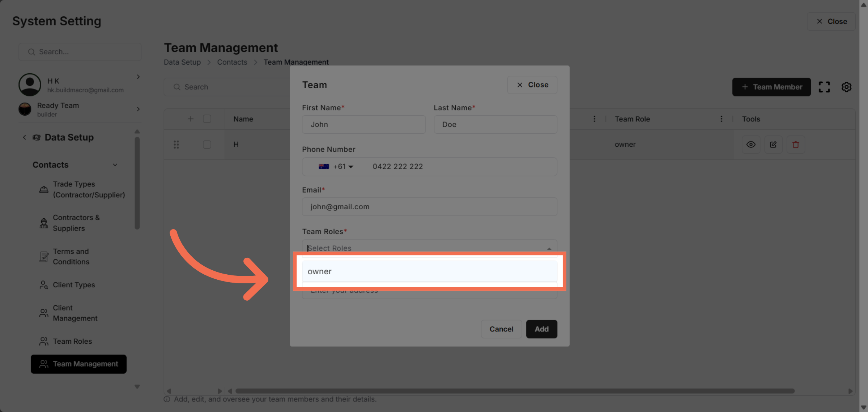The height and width of the screenshot is (412, 868).
Task: Collapse the Contacts section chevron
Action: tap(115, 164)
